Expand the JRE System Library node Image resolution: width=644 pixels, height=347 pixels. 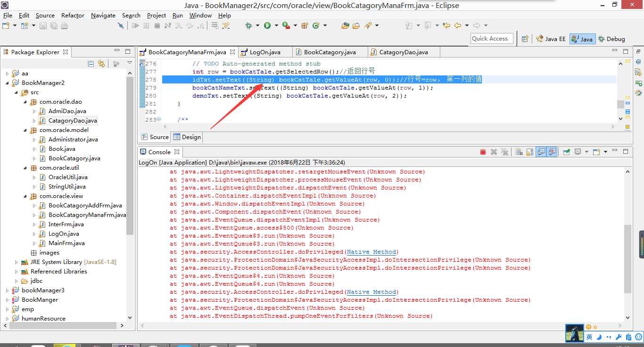(x=16, y=262)
